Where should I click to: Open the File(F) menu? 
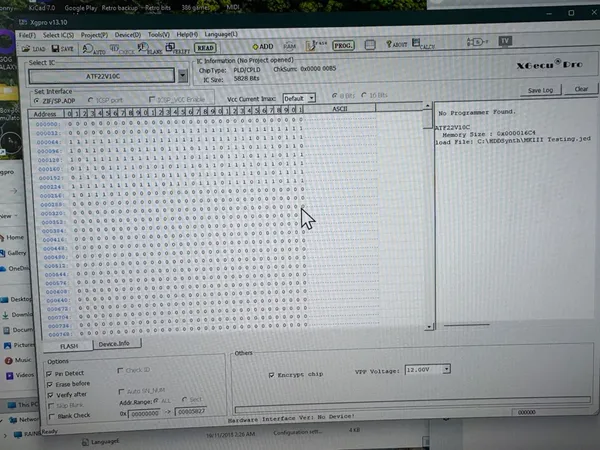pos(27,35)
